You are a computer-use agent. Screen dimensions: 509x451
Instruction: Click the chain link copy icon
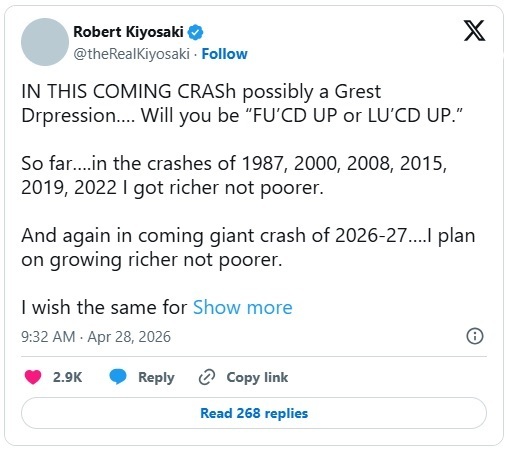point(207,377)
